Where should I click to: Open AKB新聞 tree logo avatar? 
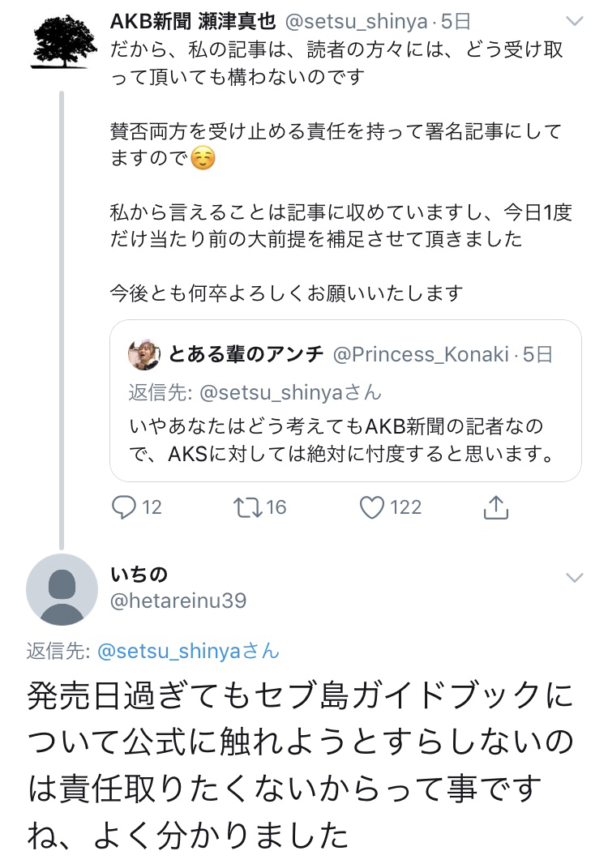[63, 41]
